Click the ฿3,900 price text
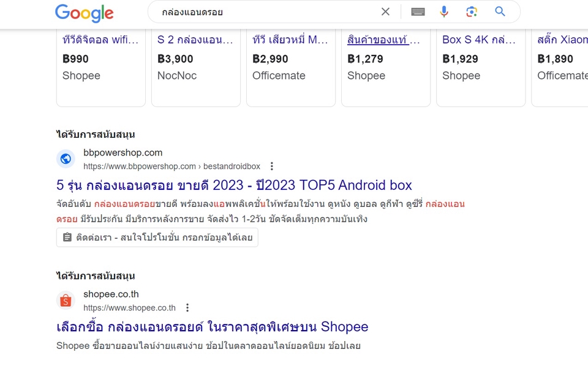The width and height of the screenshot is (588, 371). click(x=175, y=59)
